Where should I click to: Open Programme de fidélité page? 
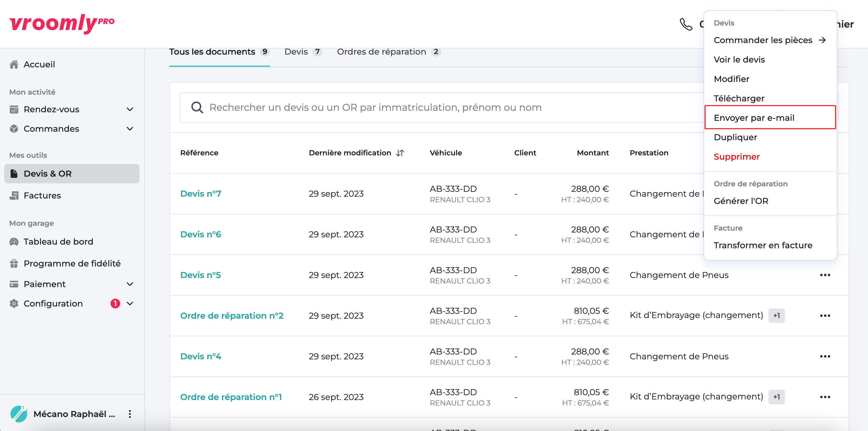click(72, 263)
